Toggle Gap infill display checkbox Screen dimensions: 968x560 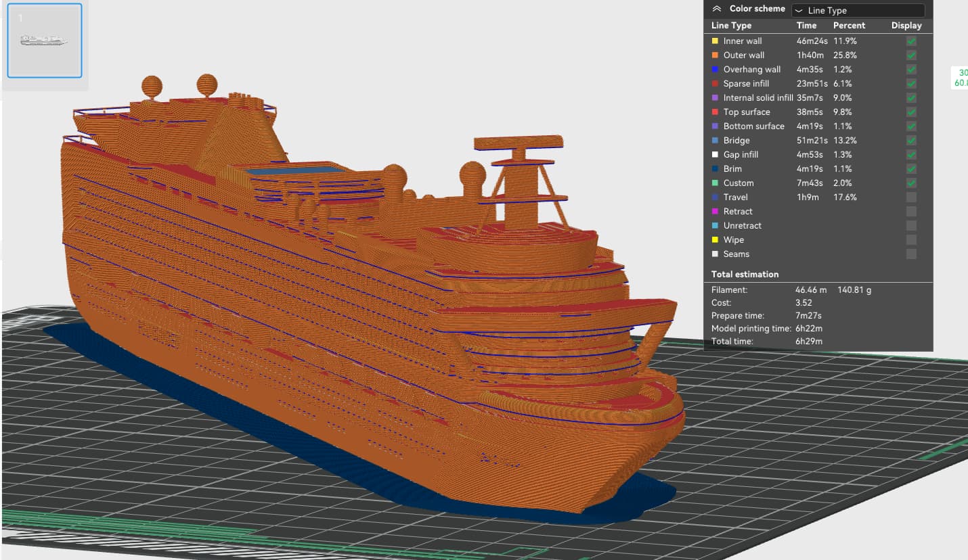[911, 154]
